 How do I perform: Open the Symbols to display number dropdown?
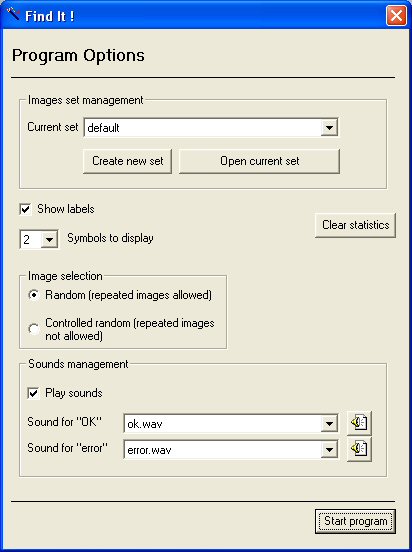(49, 240)
